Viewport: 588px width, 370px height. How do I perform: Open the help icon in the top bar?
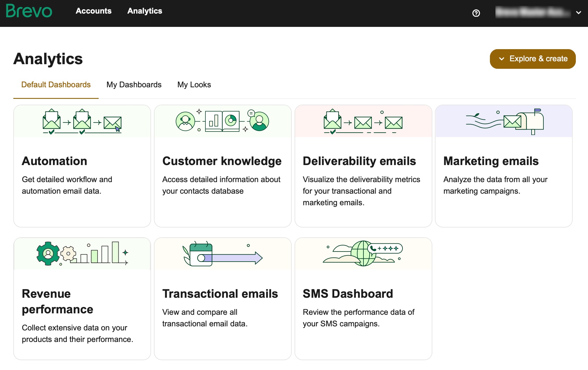point(476,13)
